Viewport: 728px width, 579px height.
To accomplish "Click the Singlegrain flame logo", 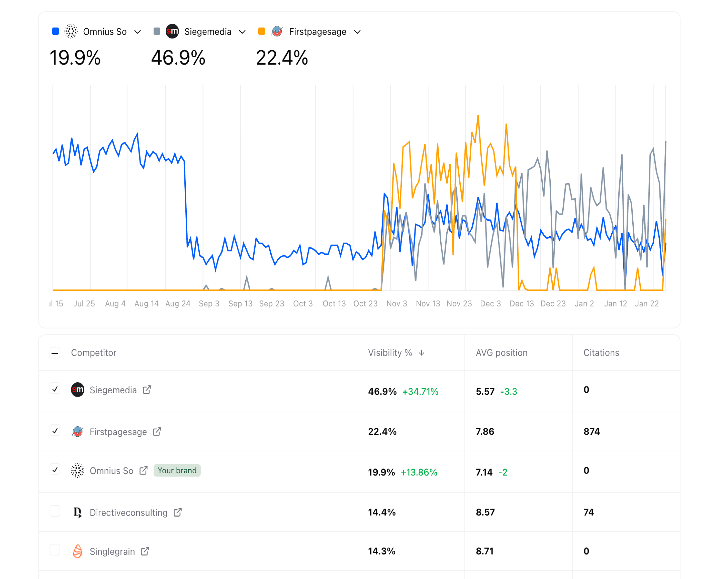I will pyautogui.click(x=77, y=551).
